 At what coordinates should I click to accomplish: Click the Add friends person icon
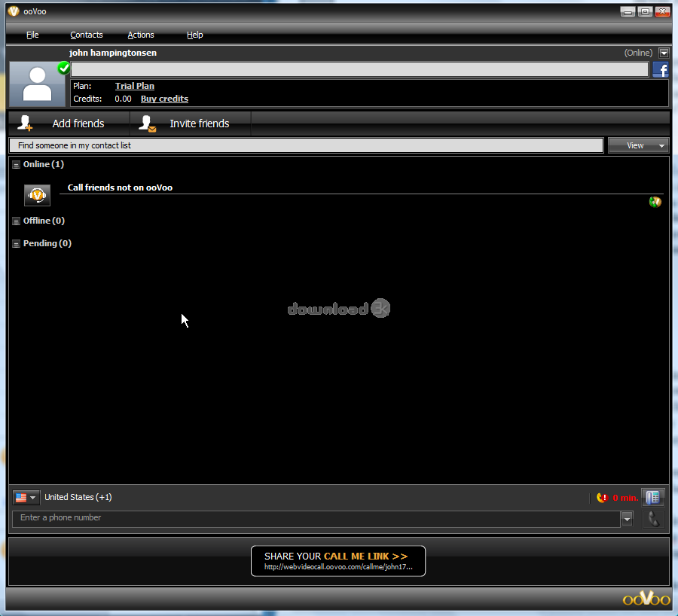pos(25,124)
